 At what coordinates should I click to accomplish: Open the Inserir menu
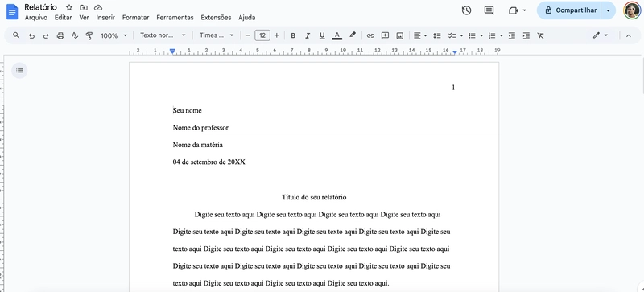(x=105, y=18)
